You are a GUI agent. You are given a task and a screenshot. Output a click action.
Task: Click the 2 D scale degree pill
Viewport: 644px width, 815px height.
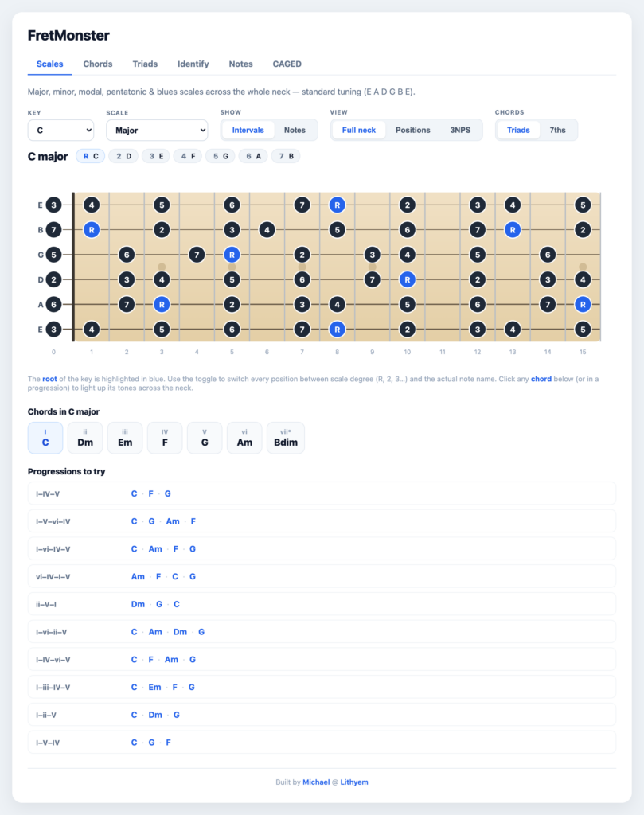point(123,156)
